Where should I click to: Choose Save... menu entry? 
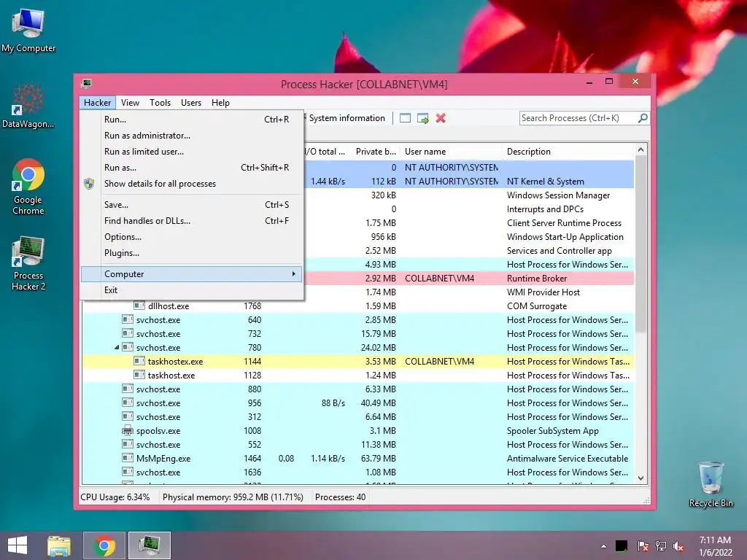click(192, 205)
